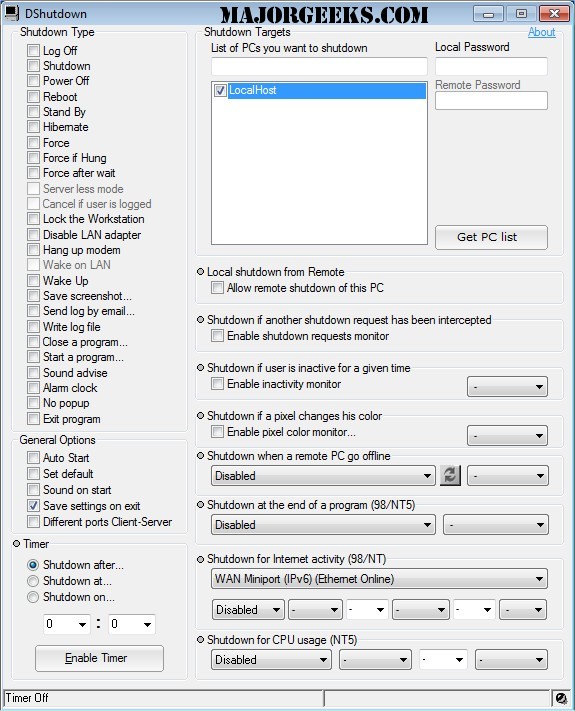The height and width of the screenshot is (711, 575).
Task: Select the Shutdown at... radio option
Action: pos(33,580)
